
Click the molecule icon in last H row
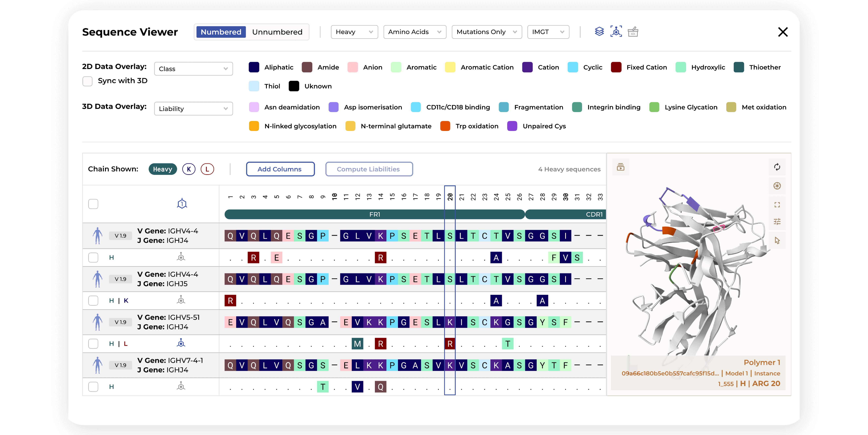coord(181,387)
